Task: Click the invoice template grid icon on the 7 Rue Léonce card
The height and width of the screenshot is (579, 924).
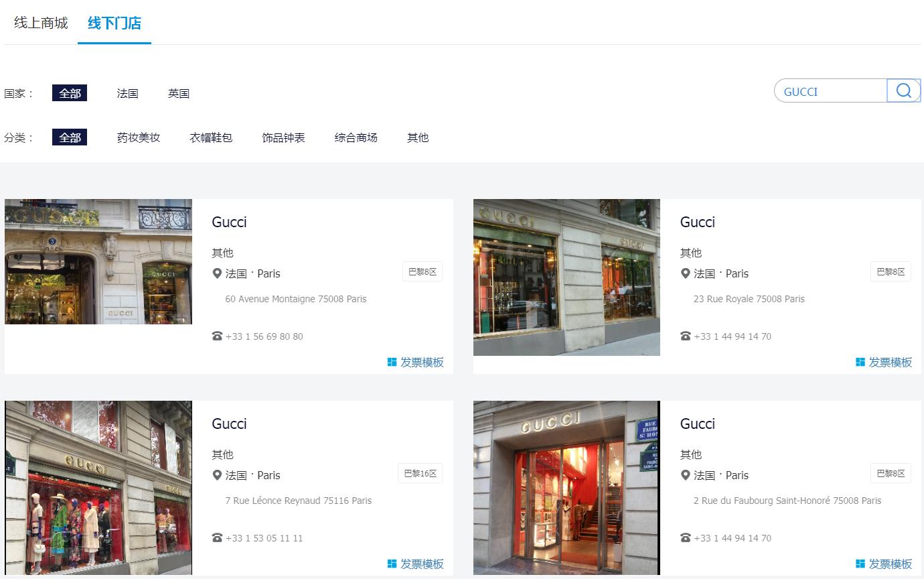Action: coord(392,563)
